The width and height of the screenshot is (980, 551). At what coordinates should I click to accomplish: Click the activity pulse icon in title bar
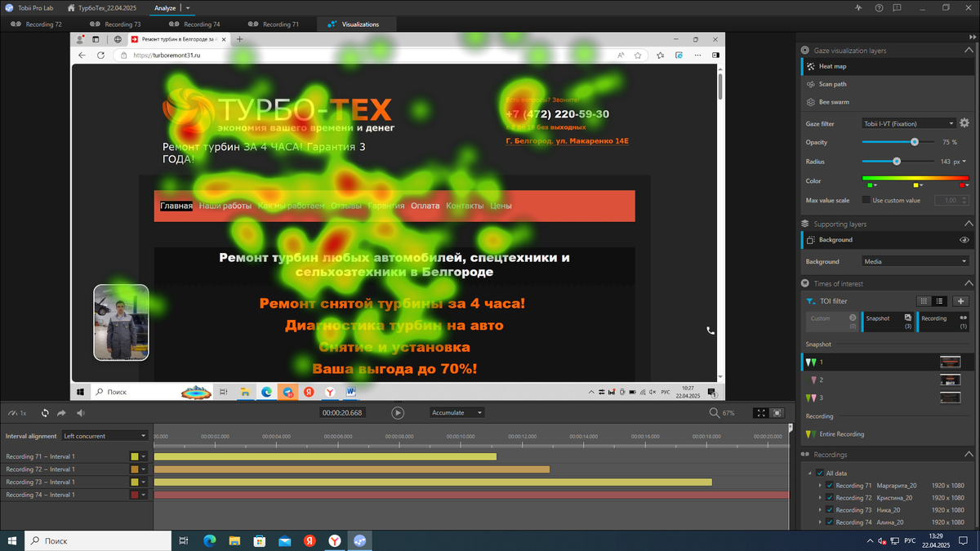858,7
